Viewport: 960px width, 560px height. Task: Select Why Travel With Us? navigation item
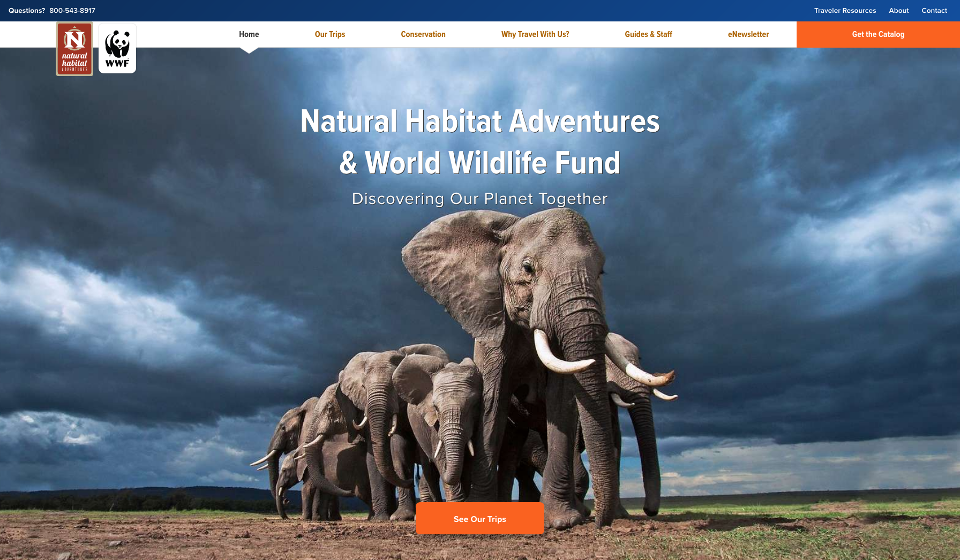[535, 34]
